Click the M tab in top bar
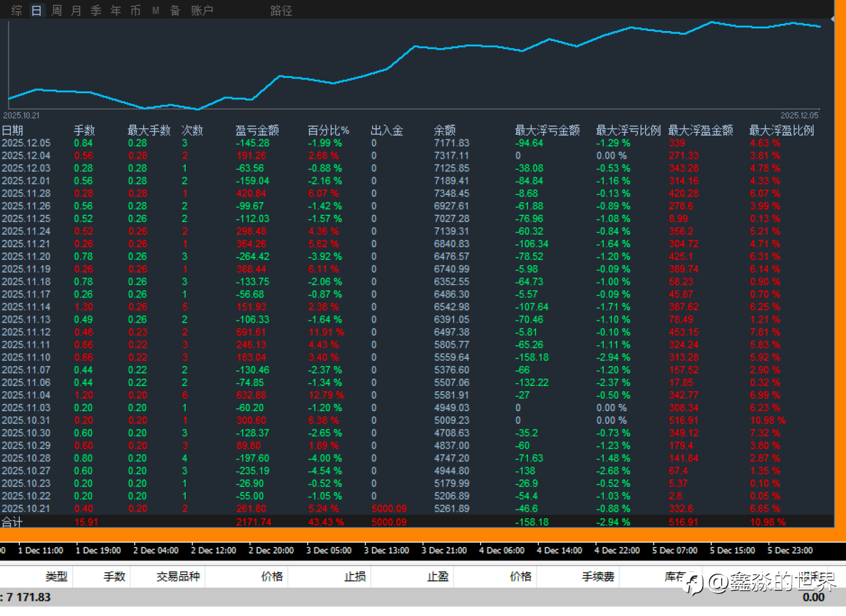 [155, 11]
